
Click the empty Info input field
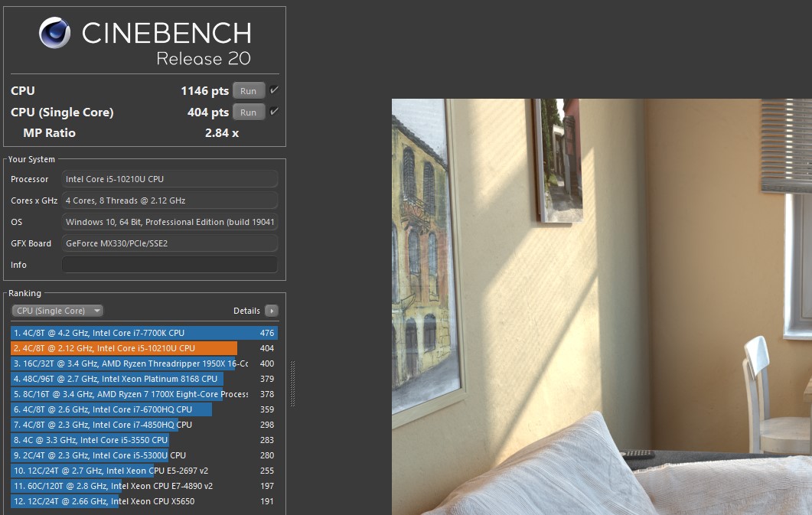[169, 265]
